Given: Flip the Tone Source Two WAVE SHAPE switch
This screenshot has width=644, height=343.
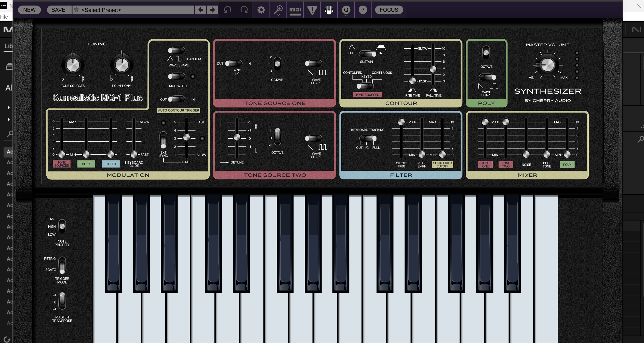Looking at the screenshot, I should [314, 138].
